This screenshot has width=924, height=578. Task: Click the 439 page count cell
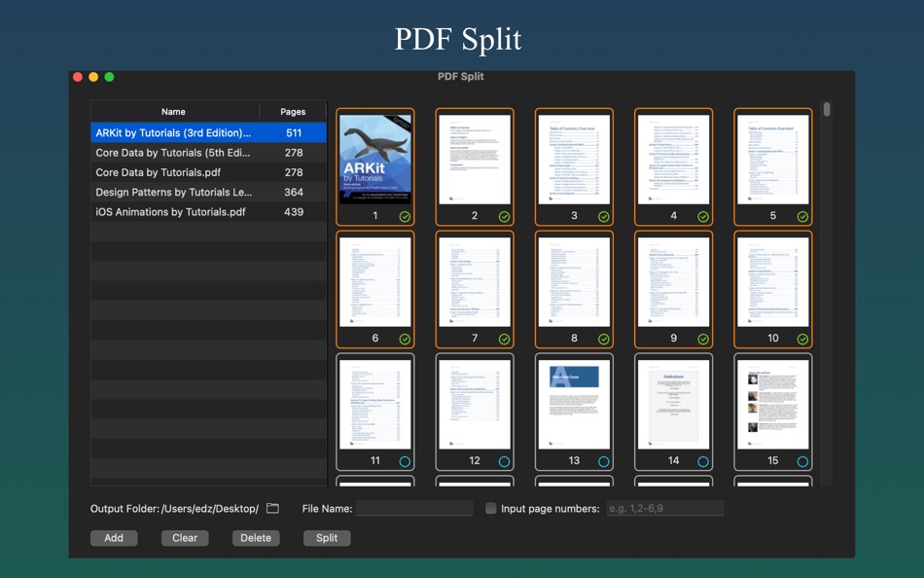(294, 212)
